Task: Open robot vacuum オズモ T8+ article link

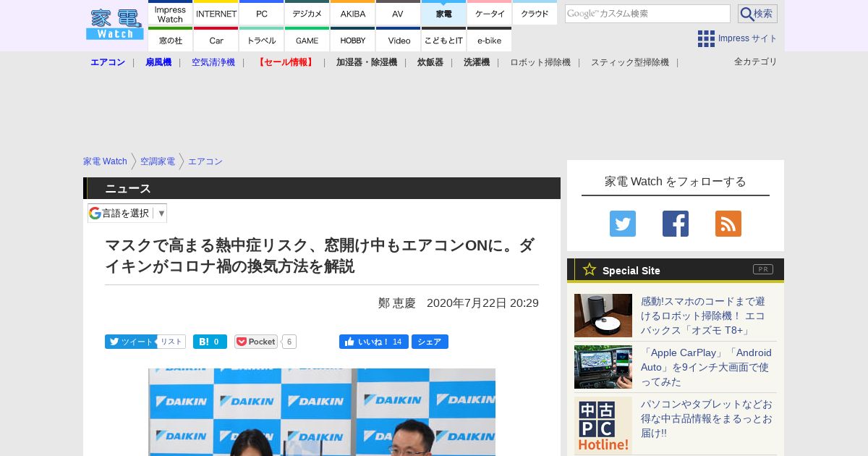Action: point(703,316)
